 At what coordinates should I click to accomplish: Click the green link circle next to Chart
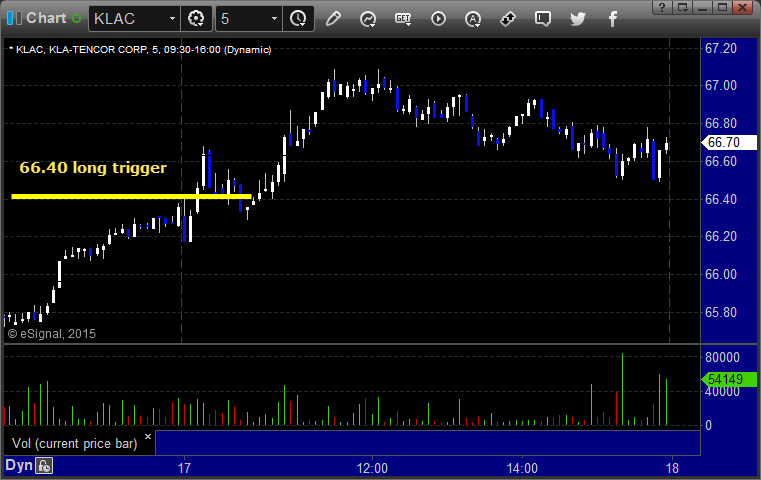(76, 18)
